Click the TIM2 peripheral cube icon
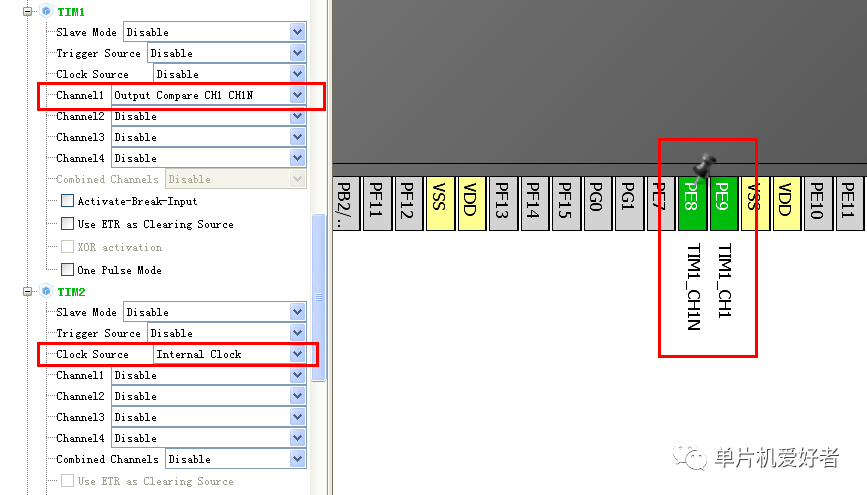Viewport: 867px width, 495px height. click(x=46, y=291)
